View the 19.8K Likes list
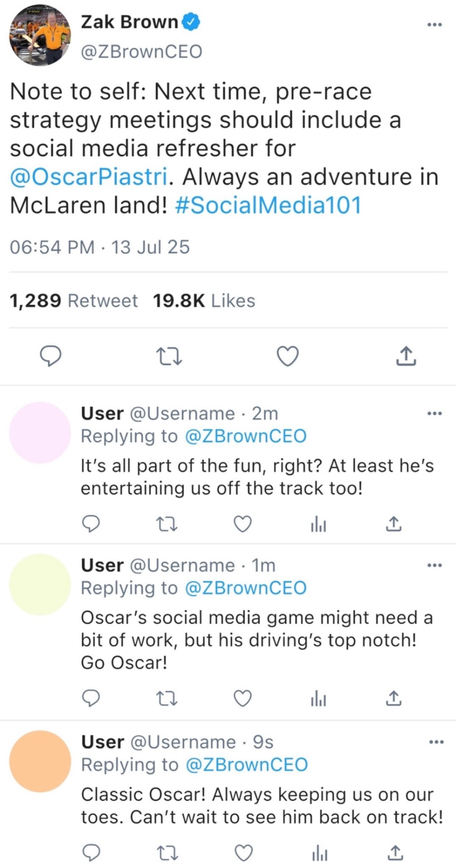 (204, 301)
